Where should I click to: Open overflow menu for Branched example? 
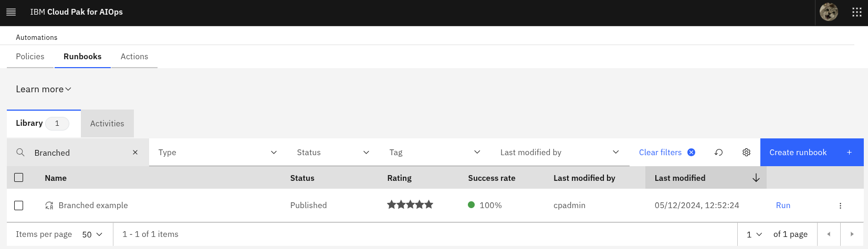pyautogui.click(x=840, y=205)
